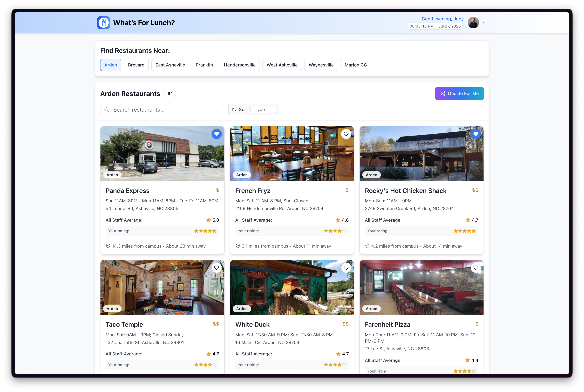Click the Farenheit Pizza interior photo
This screenshot has width=584, height=392.
click(x=422, y=287)
